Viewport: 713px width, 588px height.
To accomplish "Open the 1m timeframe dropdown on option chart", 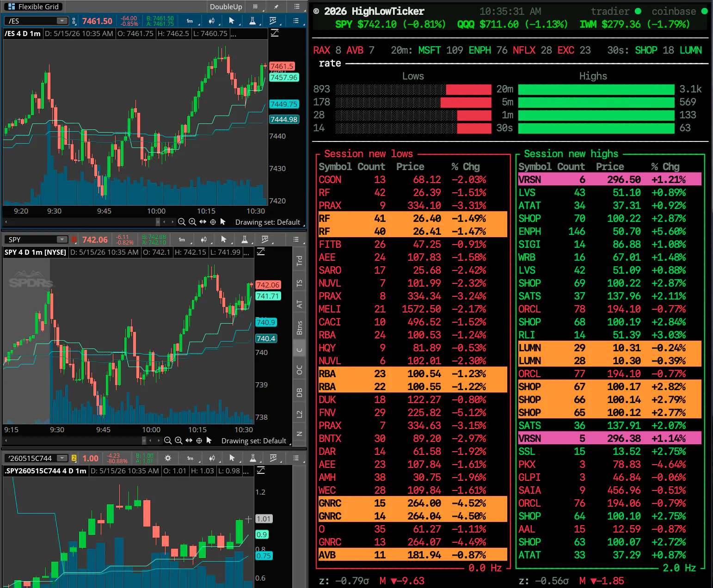I will [x=191, y=458].
